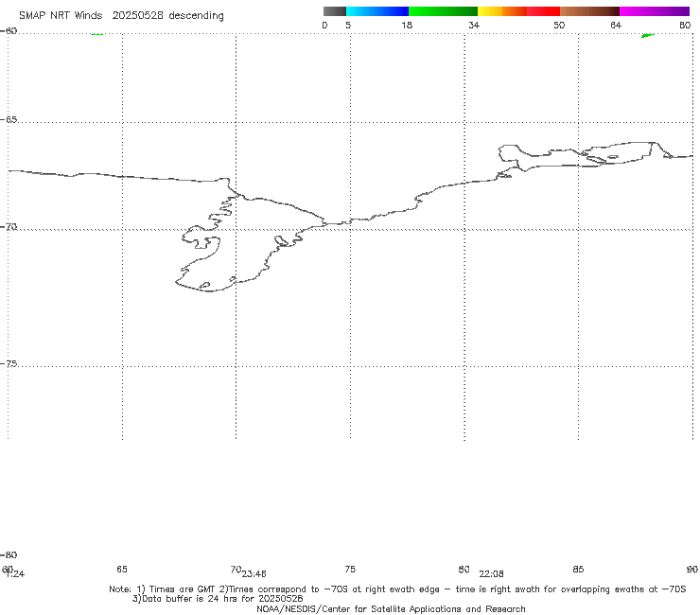
Task: Click the swath time '23:46'
Action: [254, 574]
